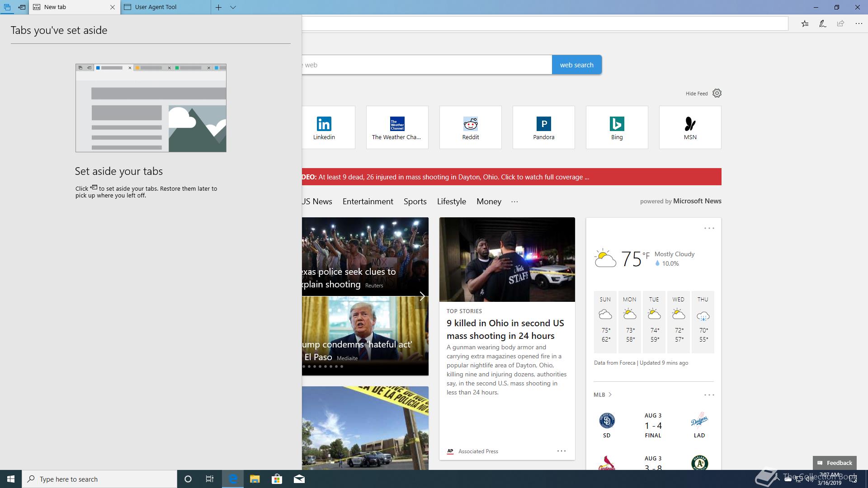Open the MSN top site tile
The height and width of the screenshot is (488, 868).
690,127
